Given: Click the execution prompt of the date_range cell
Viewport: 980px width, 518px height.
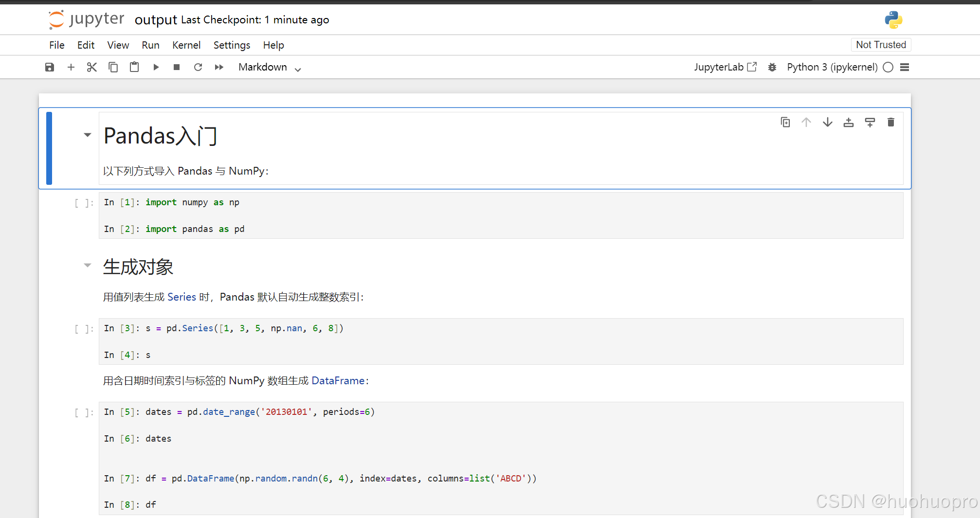Looking at the screenshot, I should click(x=84, y=412).
